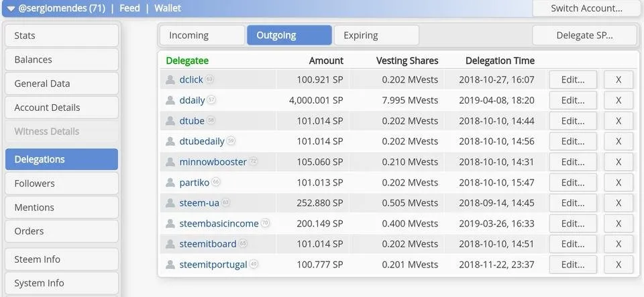
Task: Edit the steemitportugal delegation
Action: tap(573, 265)
